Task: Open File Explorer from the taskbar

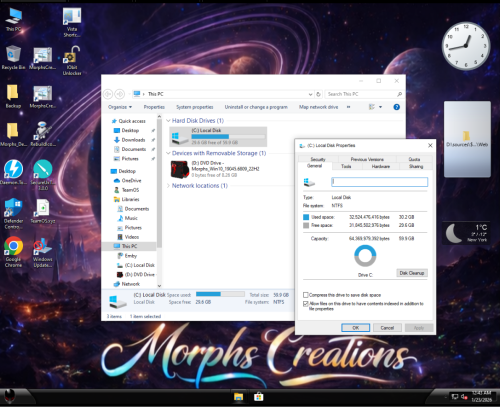Action: click(x=238, y=397)
